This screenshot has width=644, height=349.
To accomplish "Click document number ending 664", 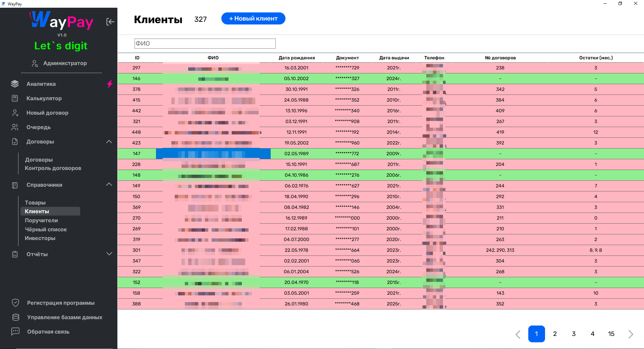I will [x=347, y=250].
